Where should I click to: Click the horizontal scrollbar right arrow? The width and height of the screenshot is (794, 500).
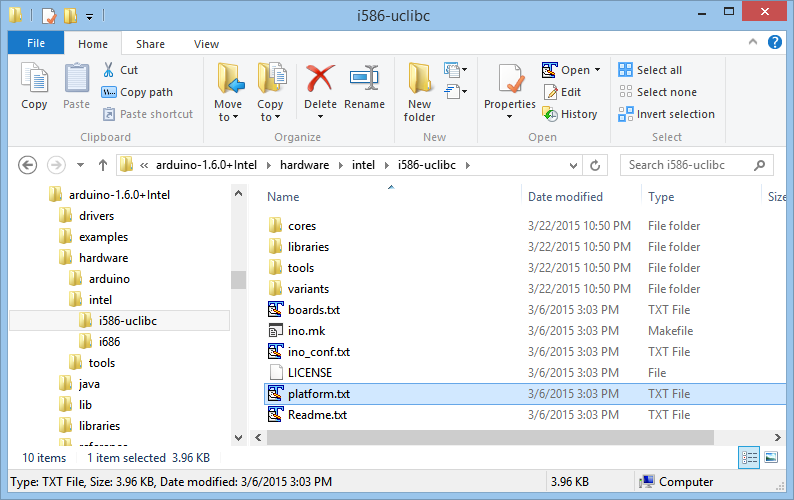[778, 437]
